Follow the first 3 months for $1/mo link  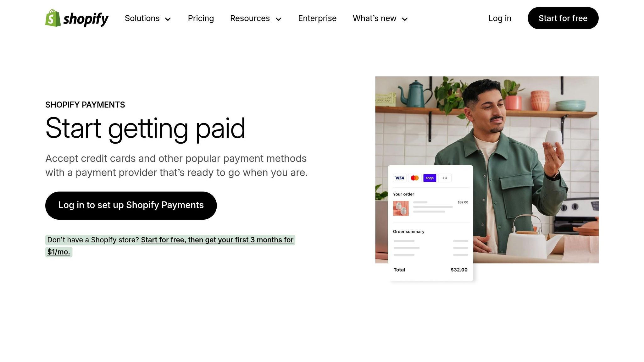pyautogui.click(x=217, y=240)
